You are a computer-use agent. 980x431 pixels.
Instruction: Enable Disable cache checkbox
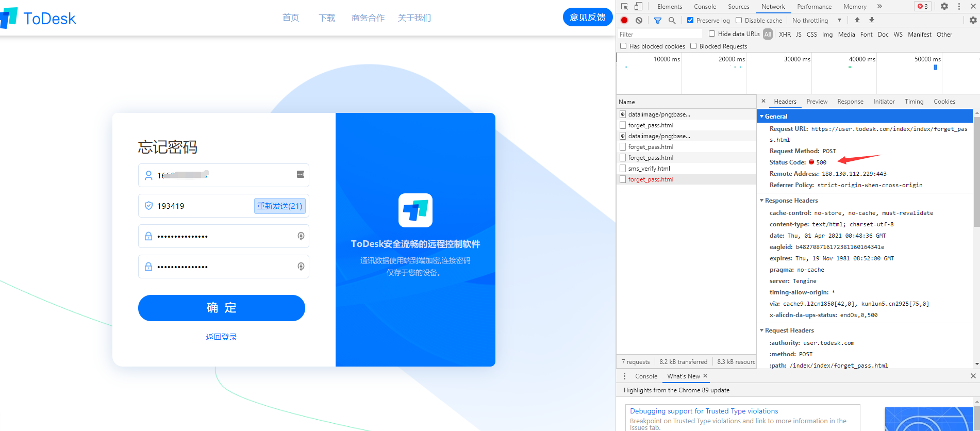click(x=739, y=20)
